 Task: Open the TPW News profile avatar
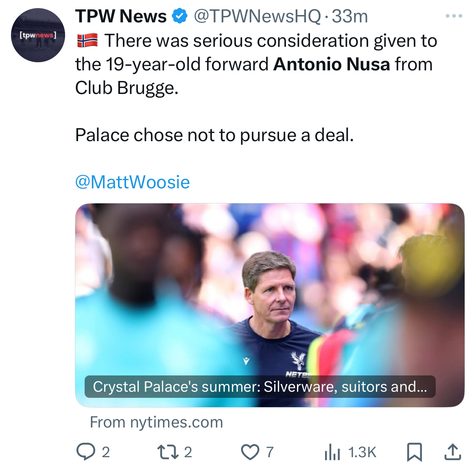point(38,35)
